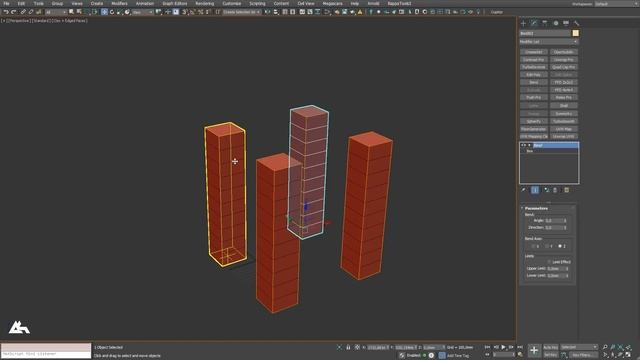Screen dimensions: 640x360
Task: Click the Bend Upper Limit value field
Action: (556, 269)
